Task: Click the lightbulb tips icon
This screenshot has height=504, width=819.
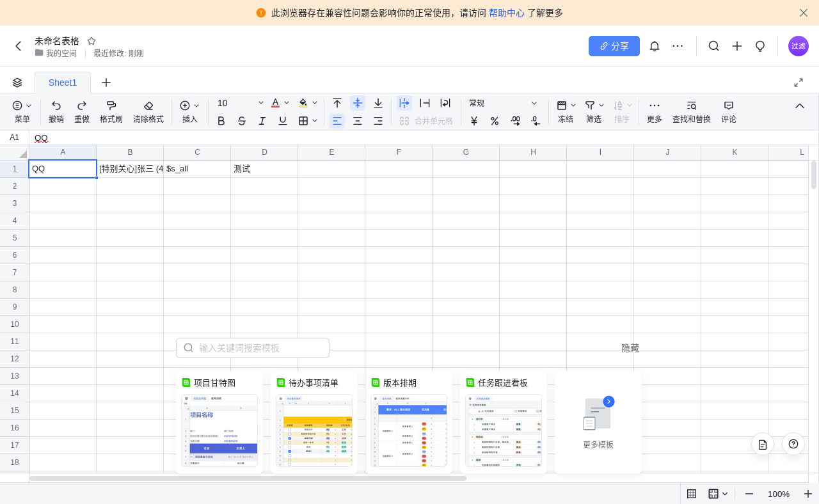Action: [760, 46]
